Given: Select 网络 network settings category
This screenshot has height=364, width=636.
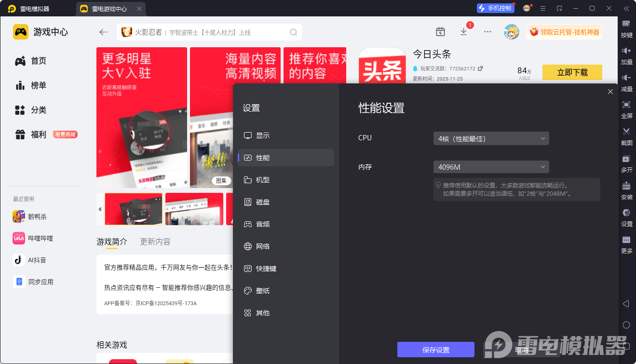Looking at the screenshot, I should 263,246.
